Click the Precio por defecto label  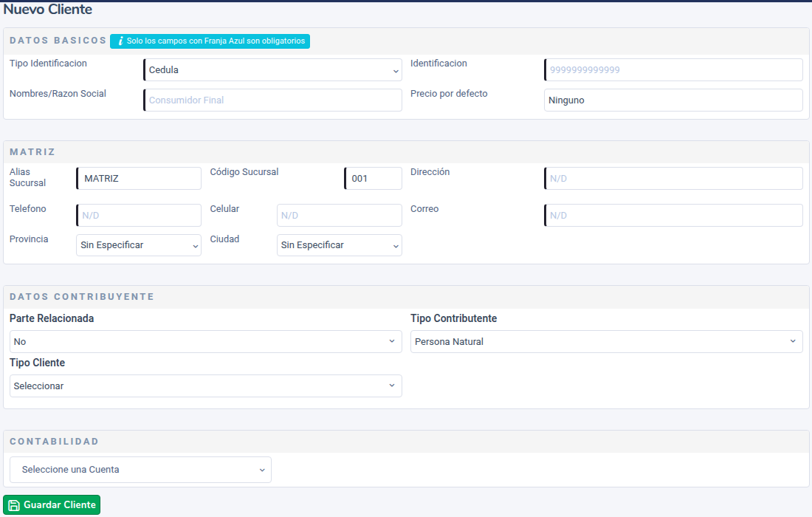[449, 94]
